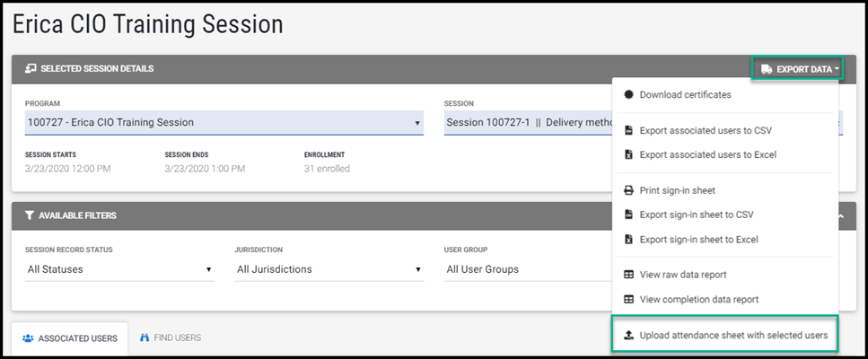Click the Excel file icon for associated users
Image resolution: width=868 pixels, height=359 pixels.
point(628,154)
